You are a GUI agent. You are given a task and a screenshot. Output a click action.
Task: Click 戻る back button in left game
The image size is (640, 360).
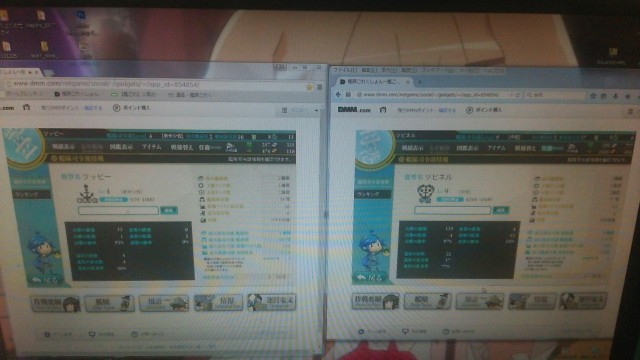point(46,280)
